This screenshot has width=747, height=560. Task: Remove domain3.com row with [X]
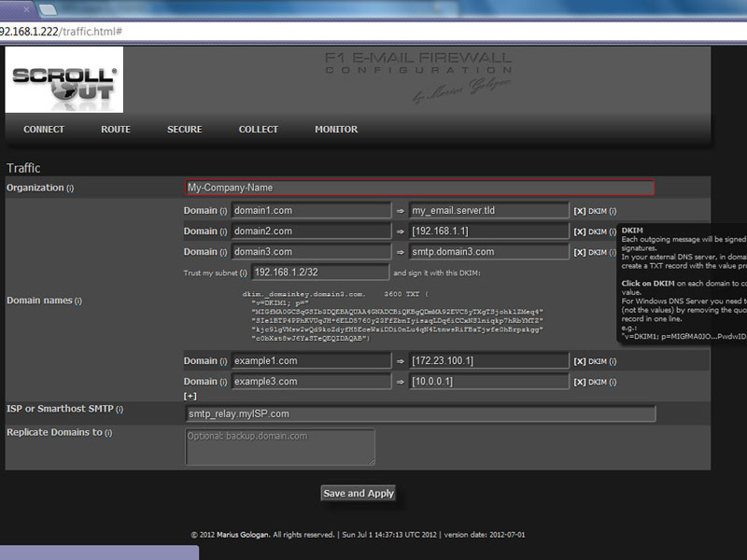coord(579,252)
